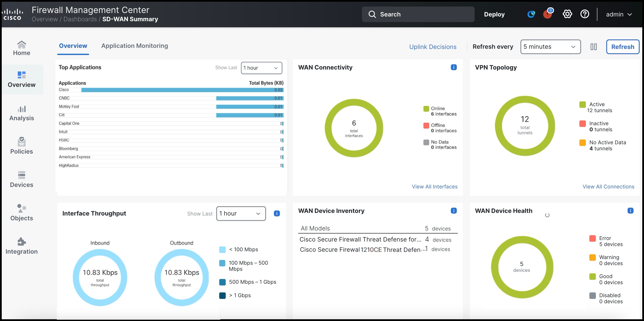The width and height of the screenshot is (644, 321).
Task: Open the Devices page from the sidebar
Action: [21, 179]
